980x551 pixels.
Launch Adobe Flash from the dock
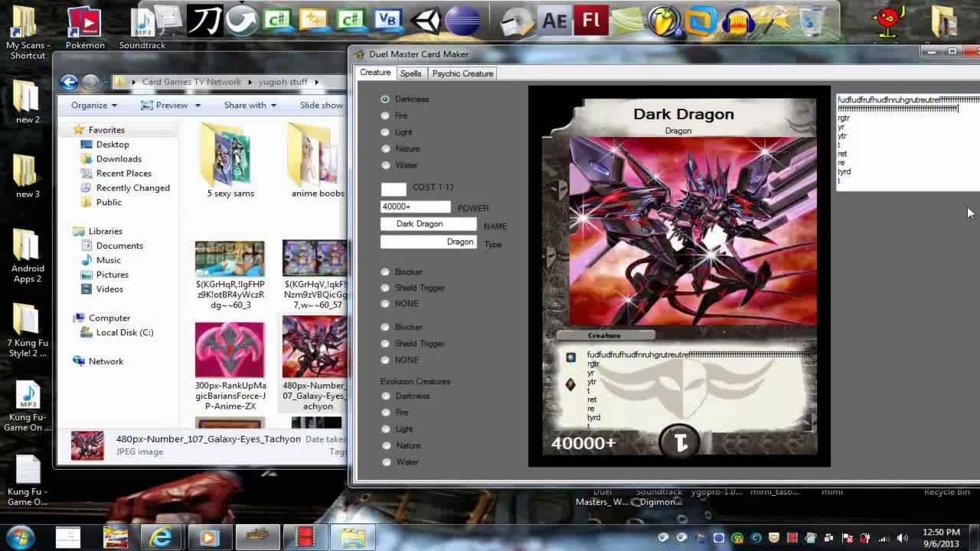point(591,21)
